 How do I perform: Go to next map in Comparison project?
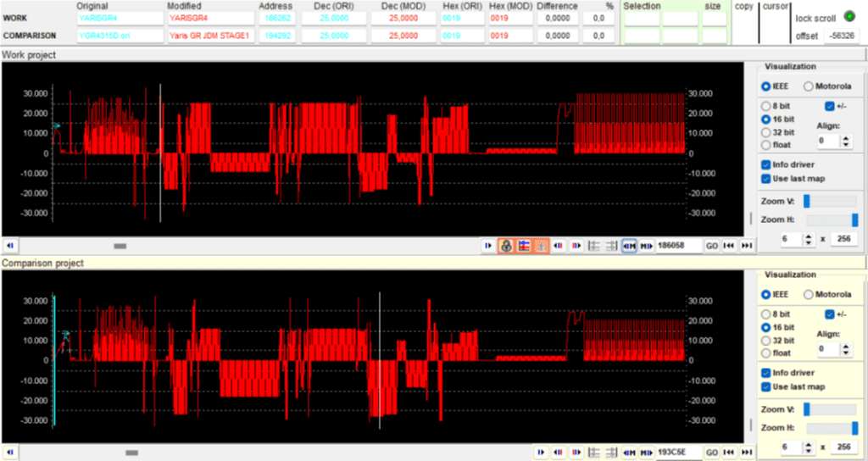point(646,453)
